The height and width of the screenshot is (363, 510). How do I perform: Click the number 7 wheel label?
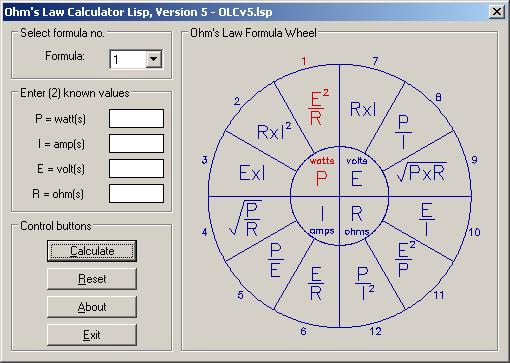(x=375, y=61)
